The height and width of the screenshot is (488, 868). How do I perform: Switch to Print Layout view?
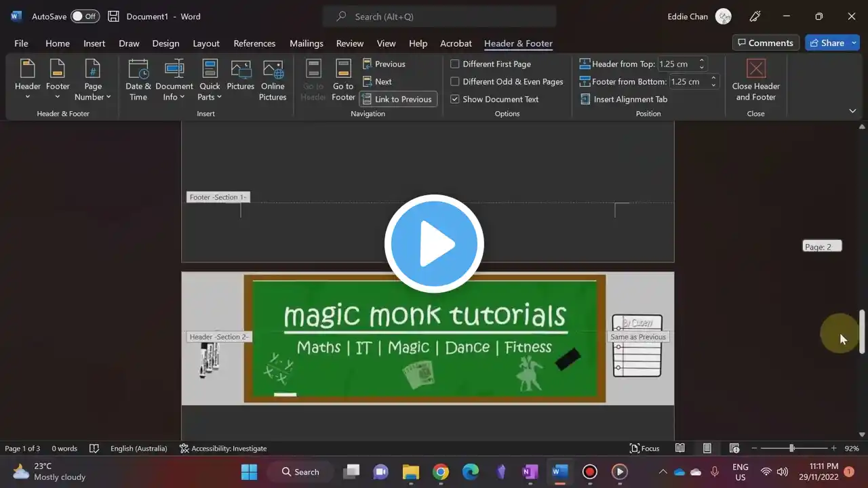707,448
